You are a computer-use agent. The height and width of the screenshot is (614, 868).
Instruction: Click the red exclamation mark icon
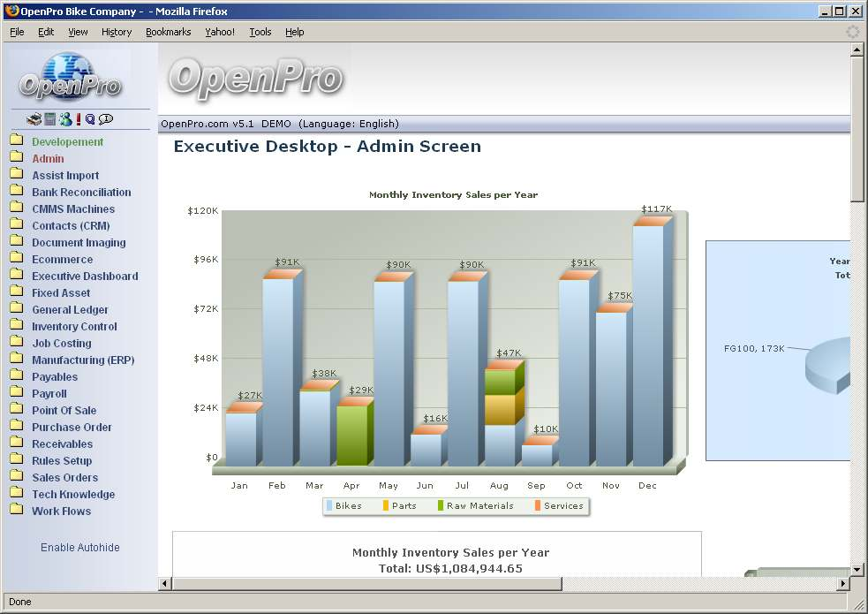coord(79,119)
